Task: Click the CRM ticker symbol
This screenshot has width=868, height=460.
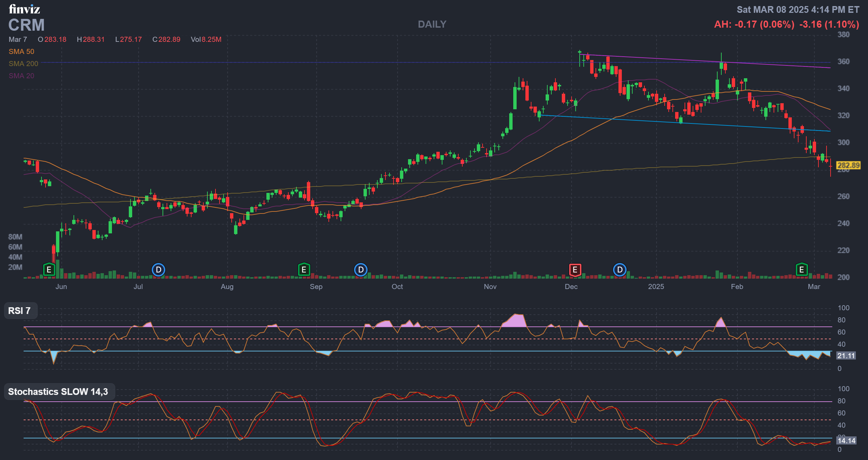Action: click(26, 25)
